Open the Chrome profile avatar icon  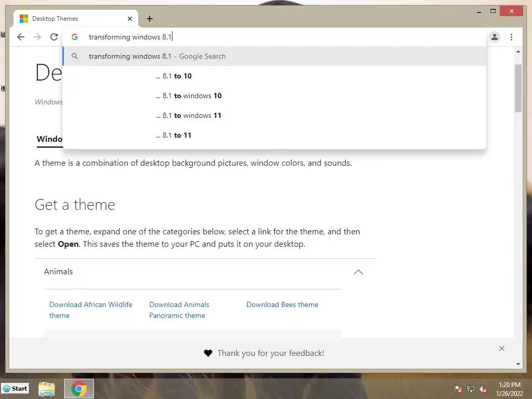pos(495,37)
